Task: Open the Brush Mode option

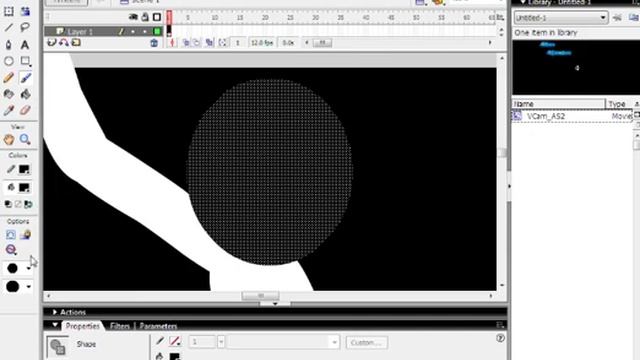Action: point(11,249)
